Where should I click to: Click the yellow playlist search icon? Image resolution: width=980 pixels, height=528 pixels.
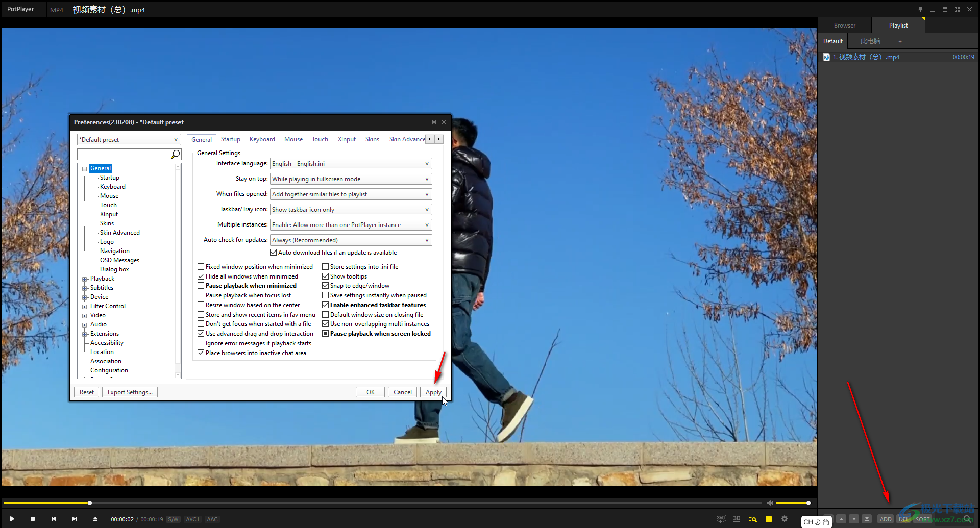click(752, 519)
